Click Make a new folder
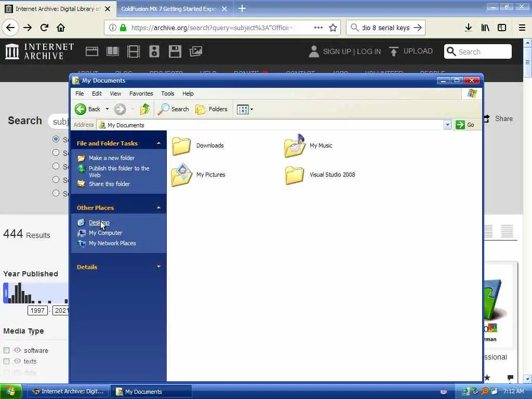This screenshot has width=532, height=399. [111, 158]
